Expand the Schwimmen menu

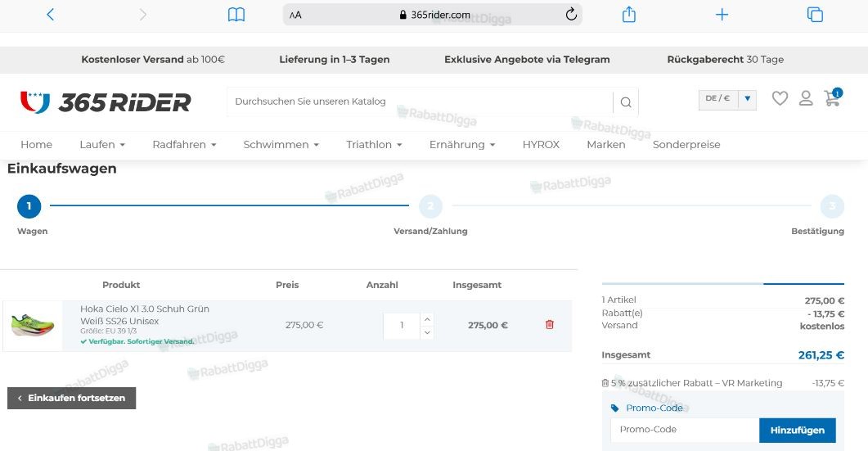point(281,145)
